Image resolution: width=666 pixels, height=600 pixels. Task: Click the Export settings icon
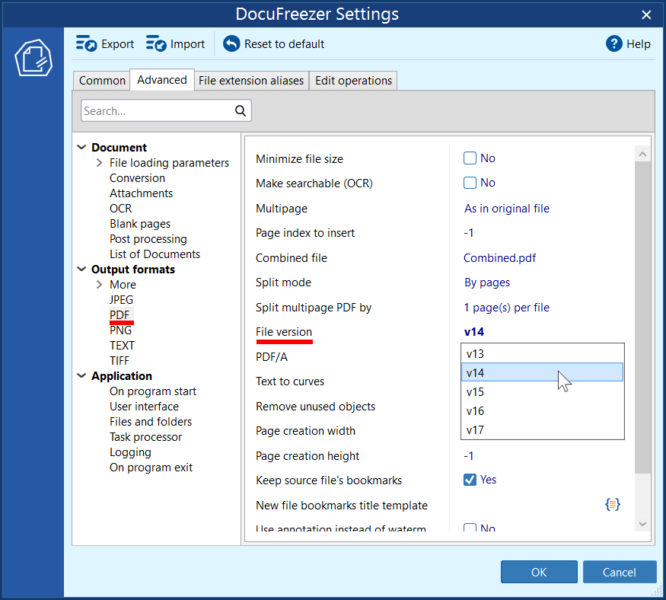tap(86, 44)
